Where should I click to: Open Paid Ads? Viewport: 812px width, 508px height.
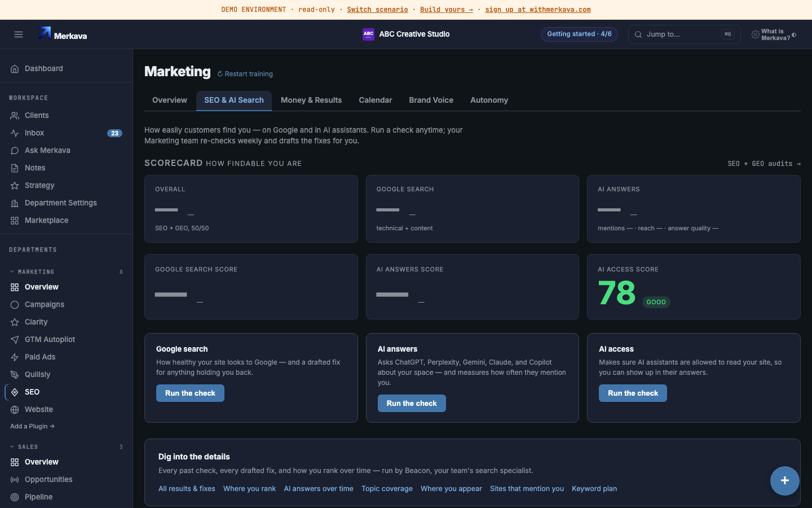click(x=67, y=357)
